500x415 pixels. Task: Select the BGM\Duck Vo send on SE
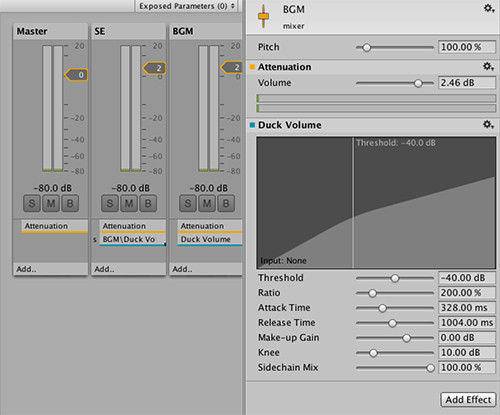tap(133, 239)
